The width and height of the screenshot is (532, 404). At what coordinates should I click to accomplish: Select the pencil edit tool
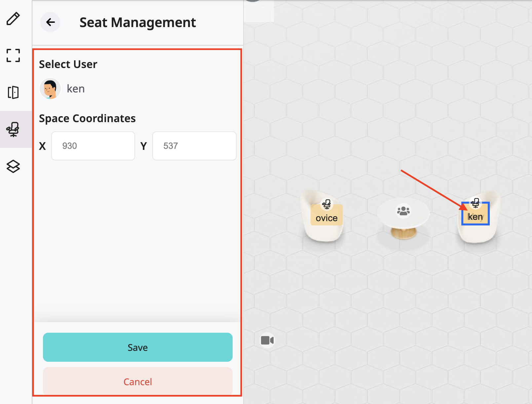(x=13, y=19)
